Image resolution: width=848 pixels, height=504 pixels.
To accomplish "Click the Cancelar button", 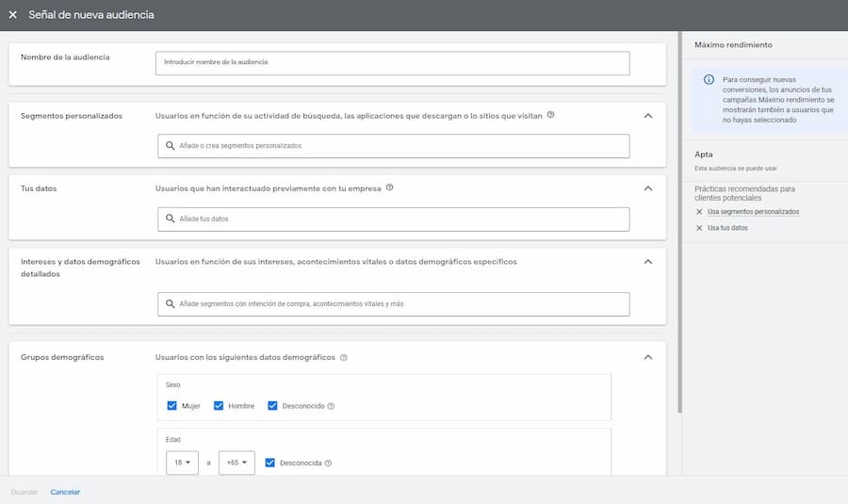I will (65, 492).
